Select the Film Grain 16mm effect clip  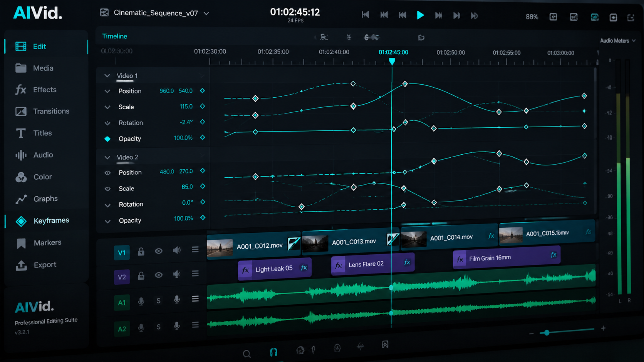pyautogui.click(x=506, y=257)
